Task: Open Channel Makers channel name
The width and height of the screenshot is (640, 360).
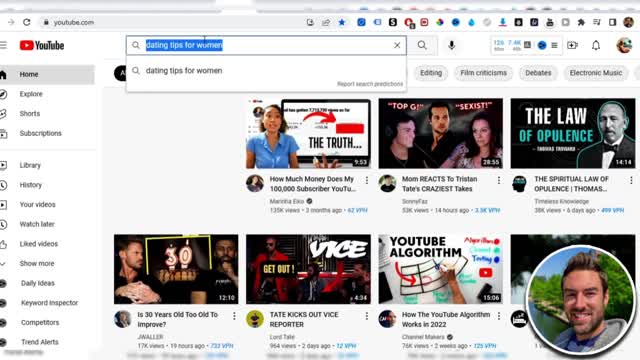Action: pyautogui.click(x=423, y=337)
